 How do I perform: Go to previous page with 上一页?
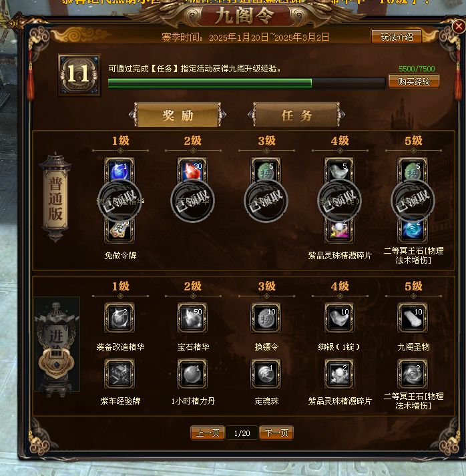coord(208,433)
